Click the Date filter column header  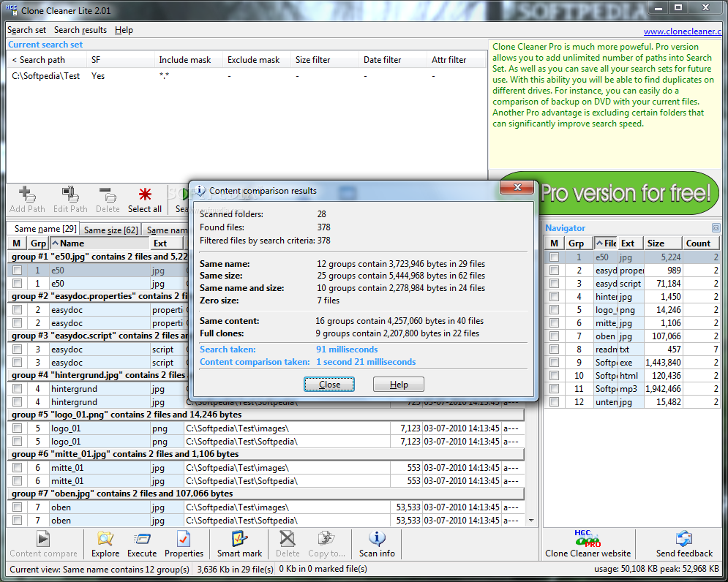pyautogui.click(x=393, y=60)
